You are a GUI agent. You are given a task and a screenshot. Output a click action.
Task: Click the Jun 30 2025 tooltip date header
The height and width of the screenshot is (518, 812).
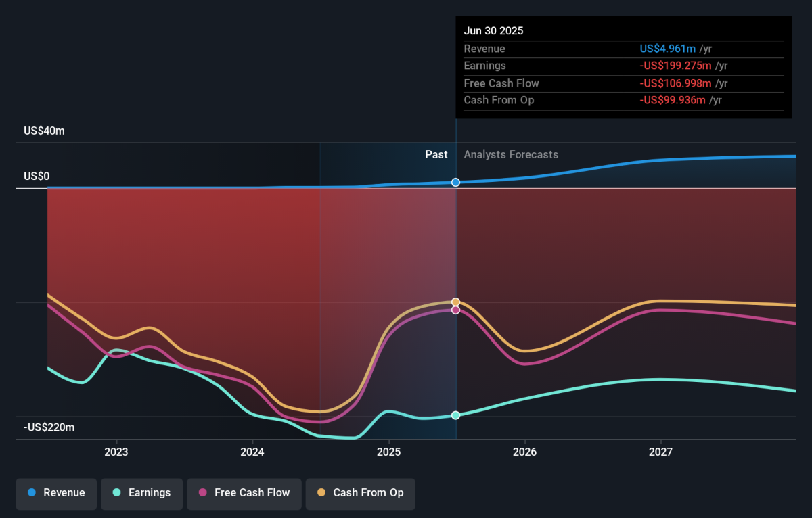pos(493,31)
